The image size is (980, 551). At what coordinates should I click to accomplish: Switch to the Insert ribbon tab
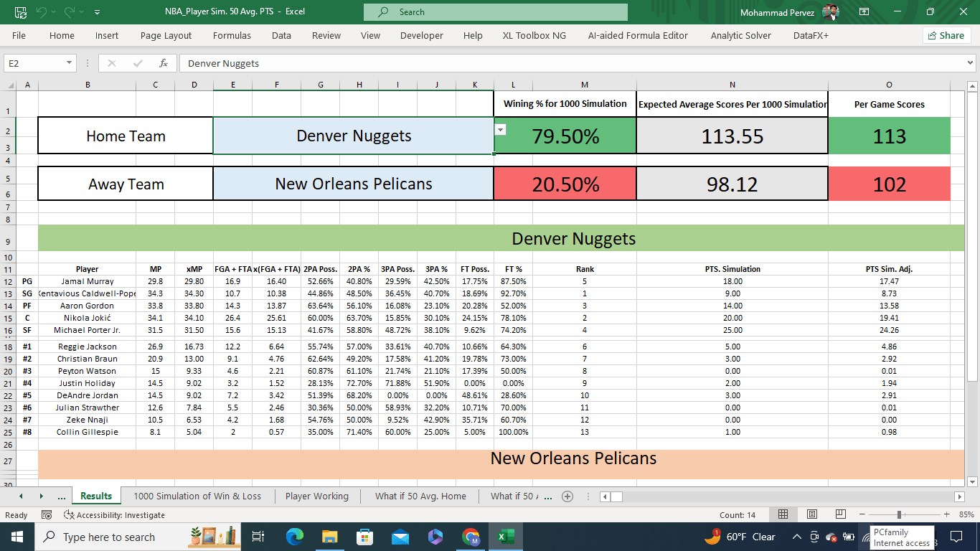pyautogui.click(x=107, y=35)
